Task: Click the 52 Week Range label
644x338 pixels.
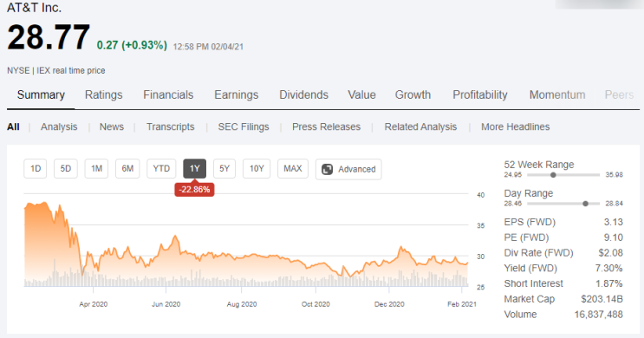Action: [539, 165]
